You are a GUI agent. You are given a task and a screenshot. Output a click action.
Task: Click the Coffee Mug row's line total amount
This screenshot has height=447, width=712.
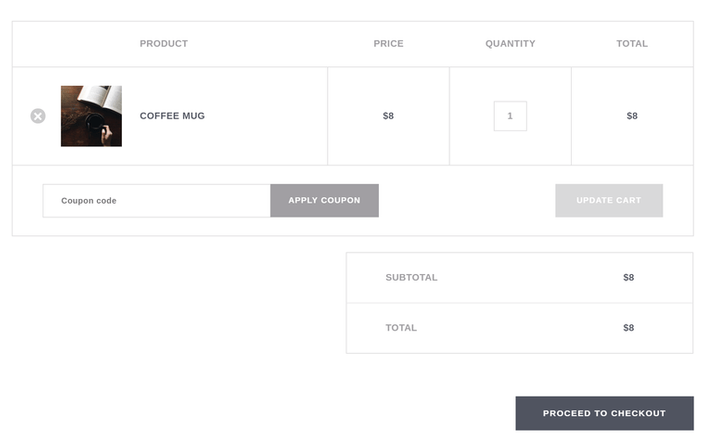tap(632, 116)
